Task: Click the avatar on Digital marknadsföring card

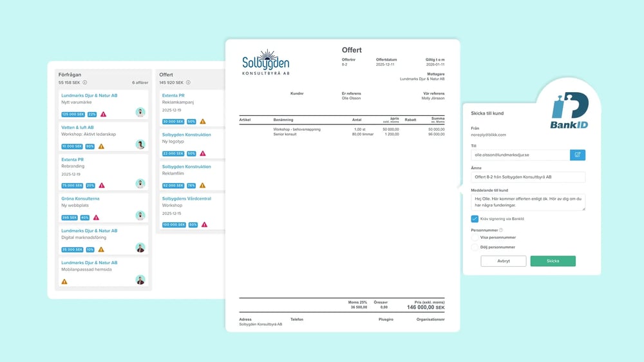Action: pyautogui.click(x=140, y=247)
